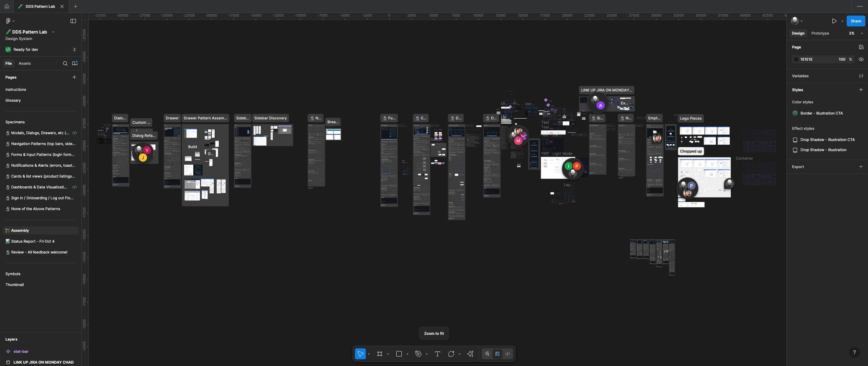Open the DDS Pattern Lab file name dropdown

tap(53, 32)
